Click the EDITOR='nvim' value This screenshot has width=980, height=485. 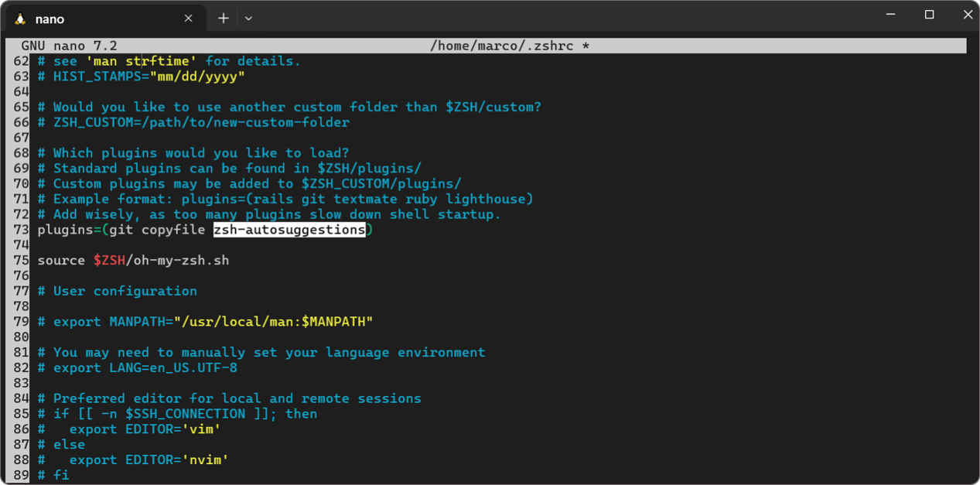(205, 460)
